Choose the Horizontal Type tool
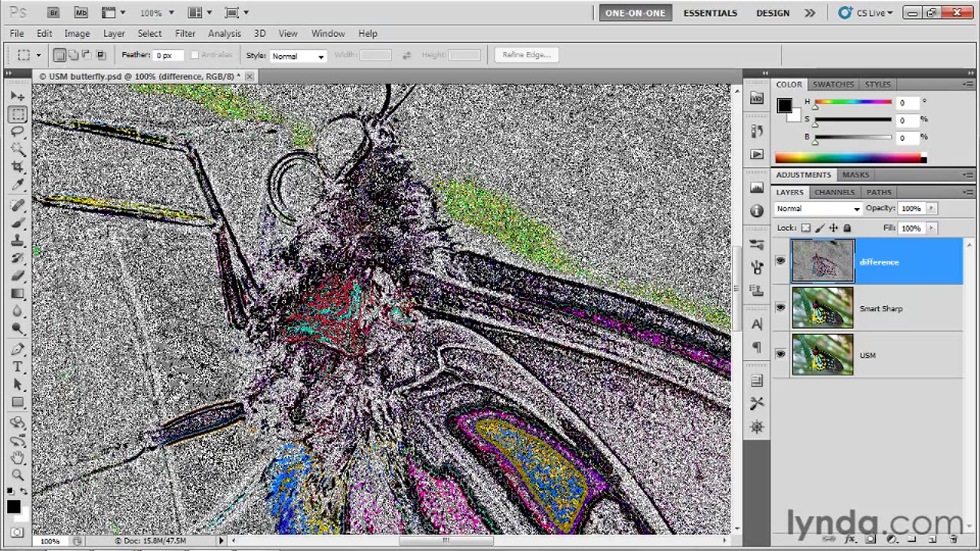This screenshot has width=980, height=551. (x=18, y=367)
